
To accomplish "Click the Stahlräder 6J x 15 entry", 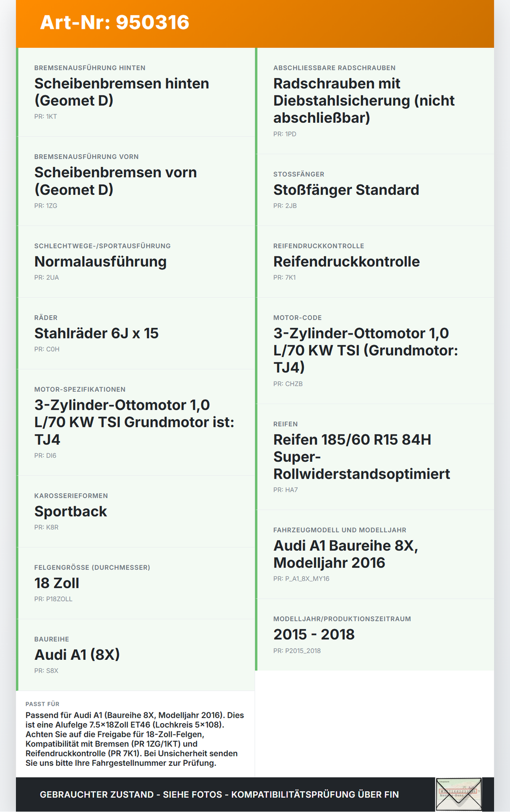I will coord(96,333).
